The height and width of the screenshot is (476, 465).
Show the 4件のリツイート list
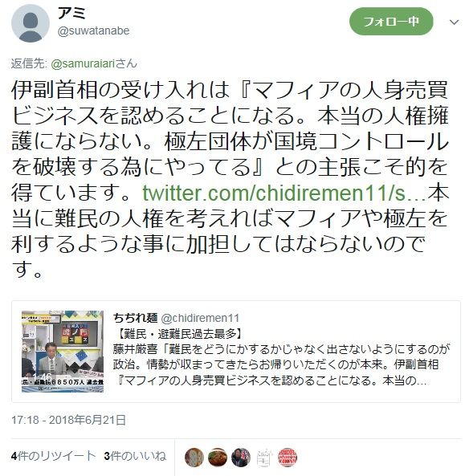pos(54,456)
